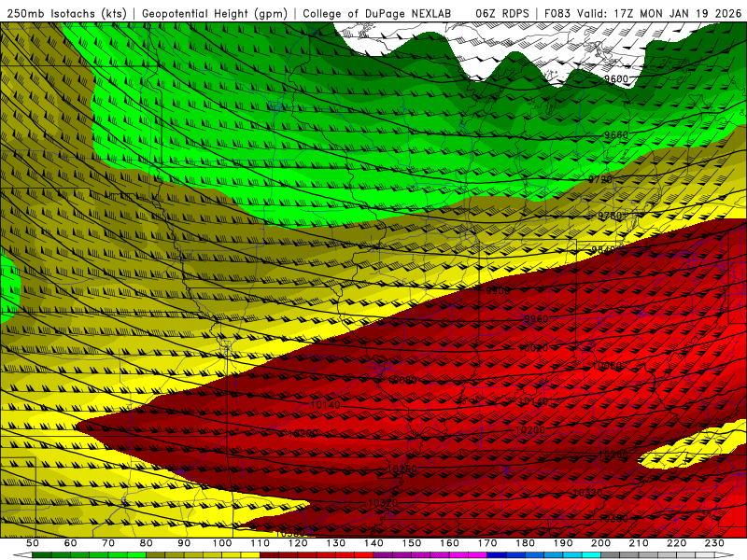Click the 9600 height contour label
Viewport: 747px width, 560px height.
point(616,78)
